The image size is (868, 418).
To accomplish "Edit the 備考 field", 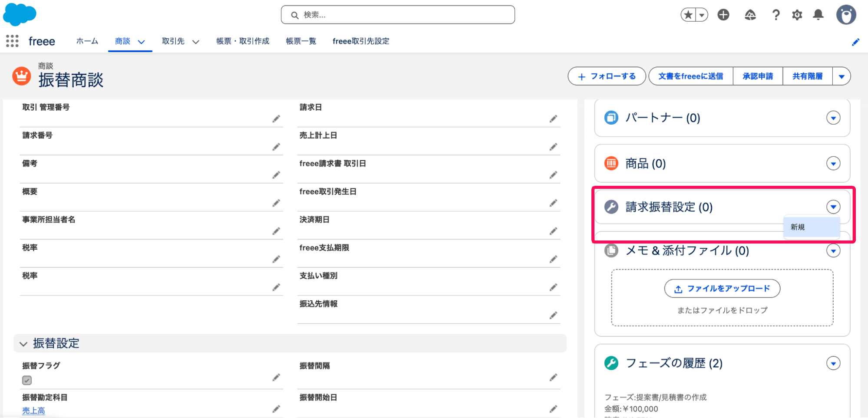I will point(276,175).
